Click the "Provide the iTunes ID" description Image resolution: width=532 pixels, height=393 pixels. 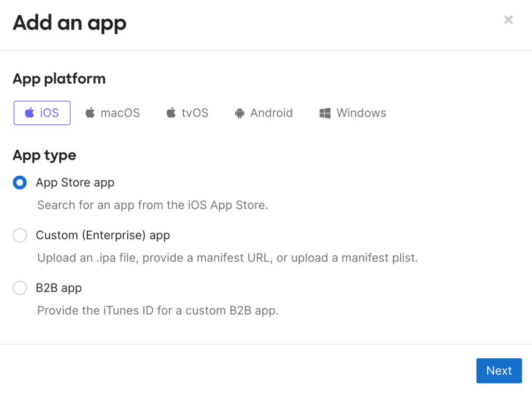[158, 311]
